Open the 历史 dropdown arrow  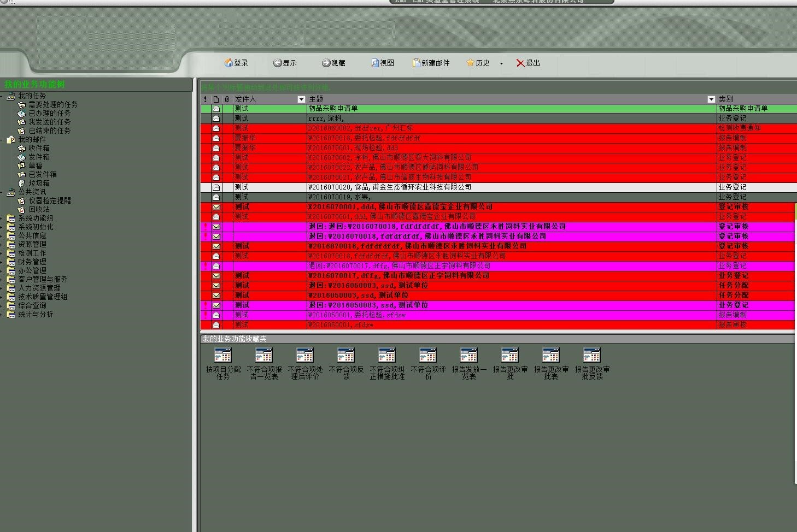pos(501,63)
